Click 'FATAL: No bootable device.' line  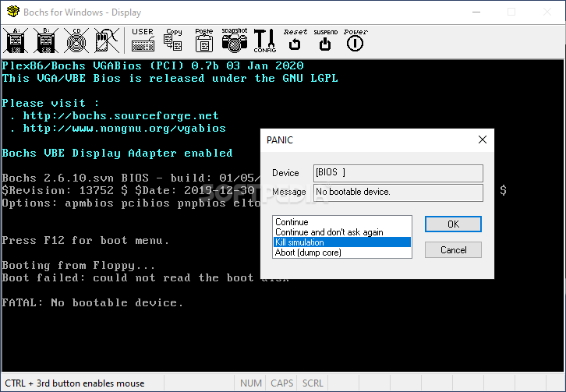[93, 302]
